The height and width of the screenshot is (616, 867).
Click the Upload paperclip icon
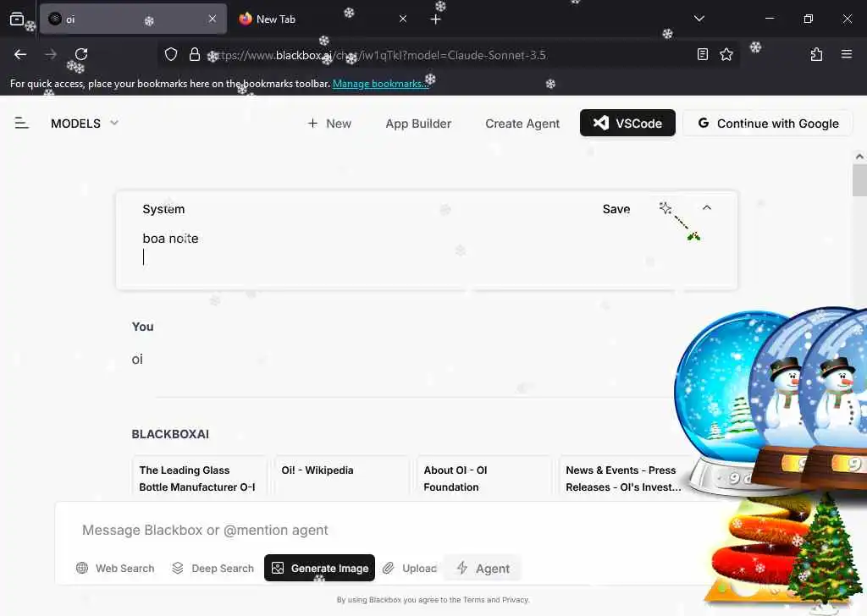[x=388, y=568]
